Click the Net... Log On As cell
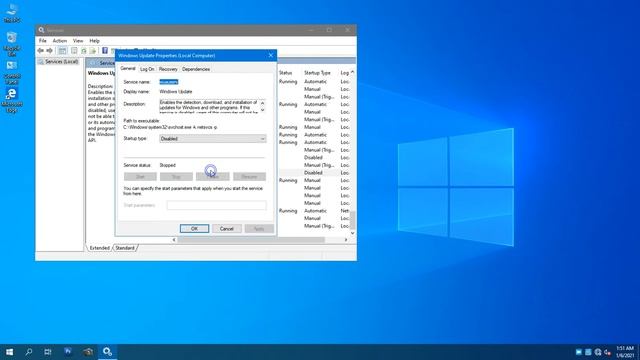 tap(345, 211)
